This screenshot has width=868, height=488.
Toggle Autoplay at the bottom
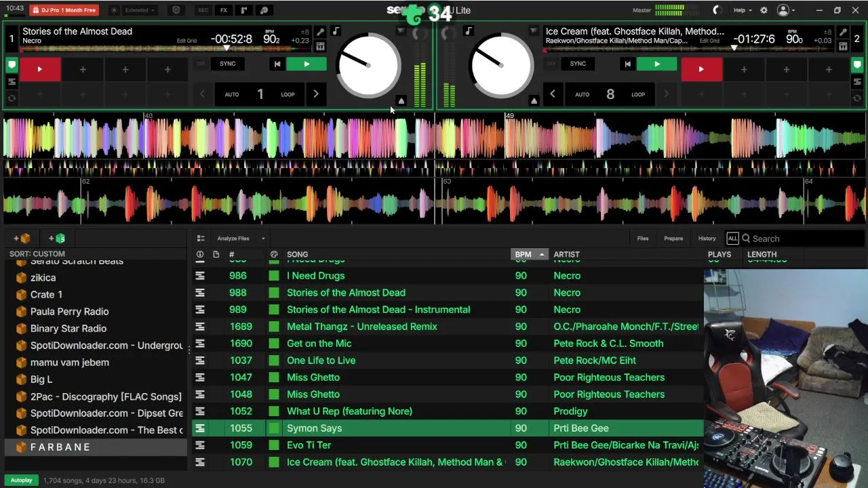[21, 481]
